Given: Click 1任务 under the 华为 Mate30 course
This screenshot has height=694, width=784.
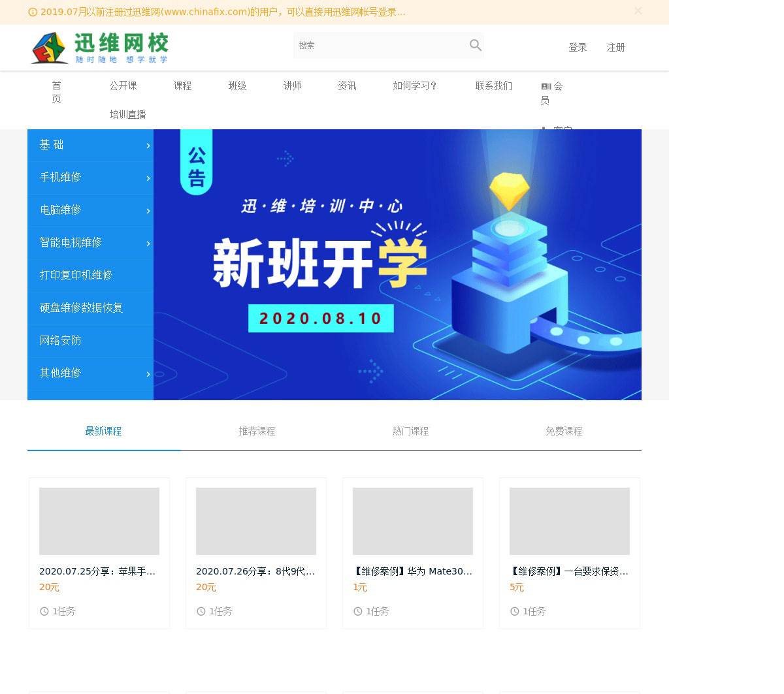Looking at the screenshot, I should pos(378,611).
